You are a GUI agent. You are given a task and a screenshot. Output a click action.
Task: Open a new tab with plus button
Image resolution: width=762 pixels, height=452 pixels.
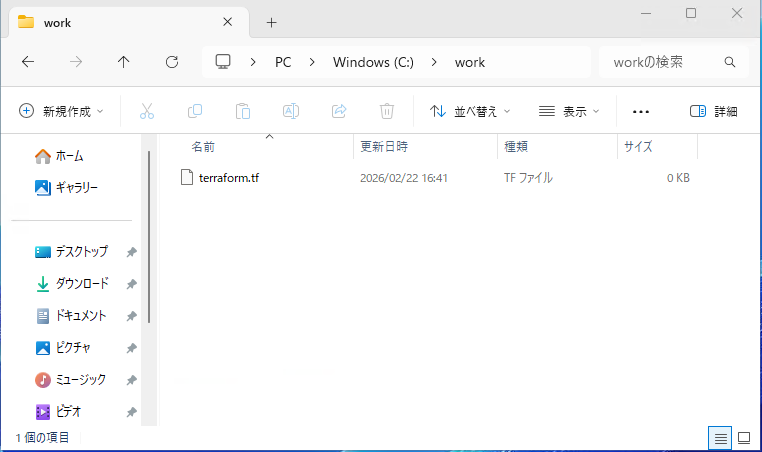271,22
